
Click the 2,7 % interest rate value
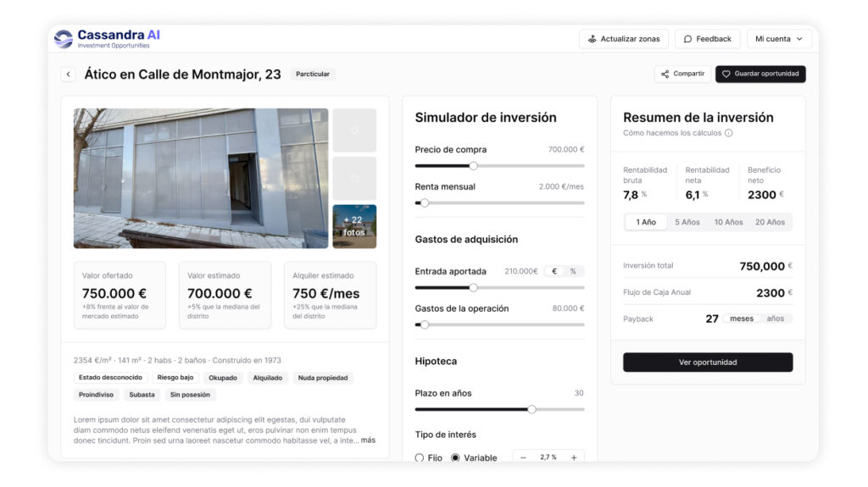point(548,457)
